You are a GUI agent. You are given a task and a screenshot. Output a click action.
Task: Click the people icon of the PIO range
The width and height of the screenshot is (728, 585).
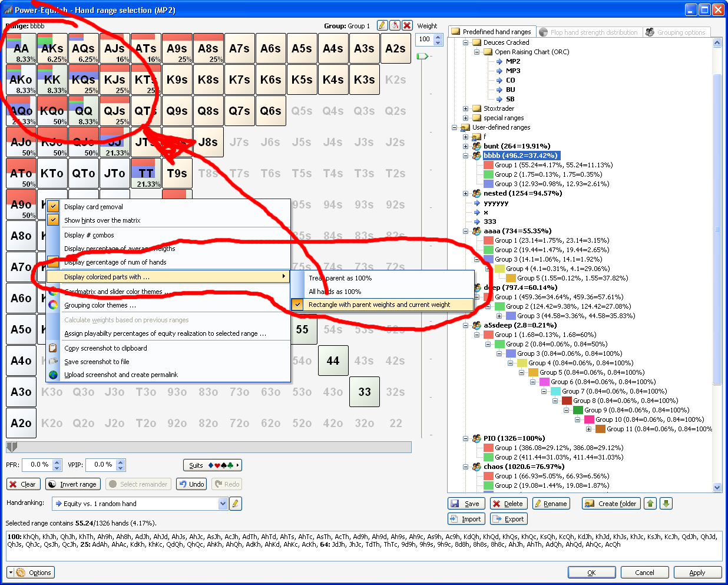477,438
